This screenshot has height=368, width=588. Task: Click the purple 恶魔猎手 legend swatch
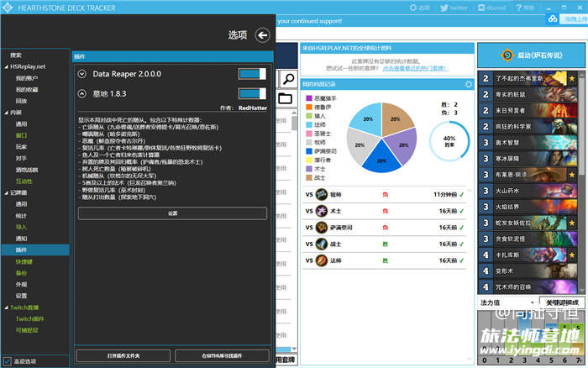point(309,98)
